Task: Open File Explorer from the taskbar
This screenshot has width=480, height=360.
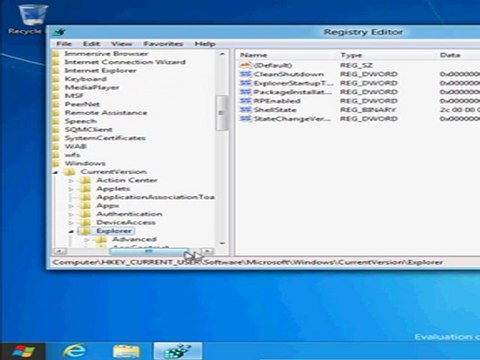Action: 126,351
